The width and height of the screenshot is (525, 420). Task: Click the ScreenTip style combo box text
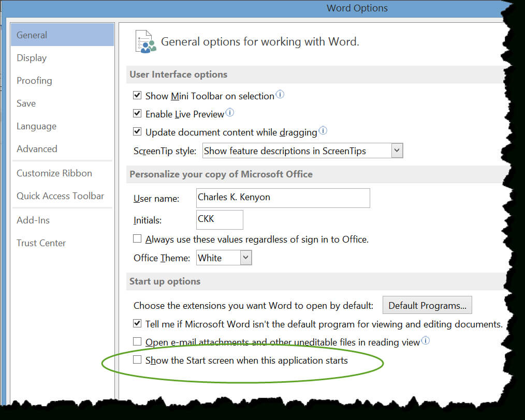pos(297,151)
